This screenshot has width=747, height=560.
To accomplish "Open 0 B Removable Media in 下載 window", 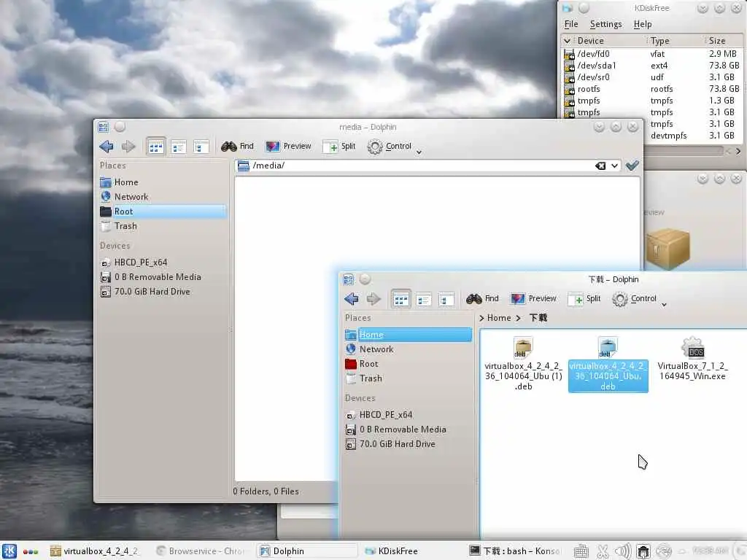I will (x=408, y=429).
